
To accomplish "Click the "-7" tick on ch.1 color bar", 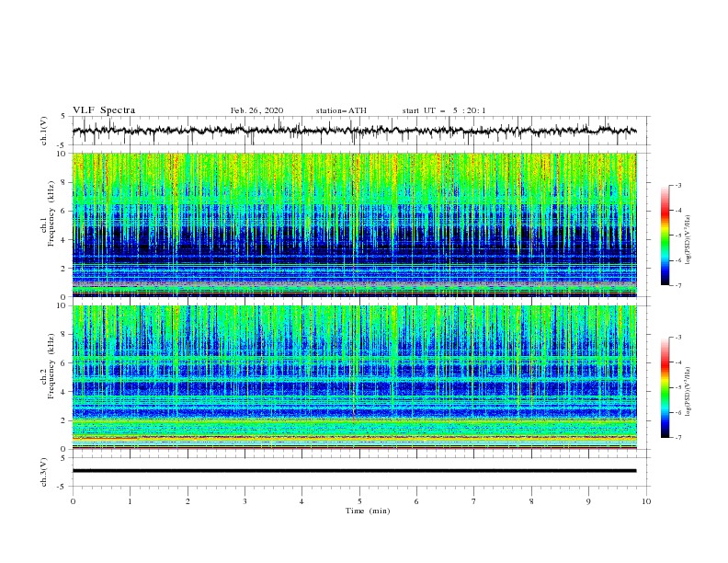I will (x=677, y=285).
